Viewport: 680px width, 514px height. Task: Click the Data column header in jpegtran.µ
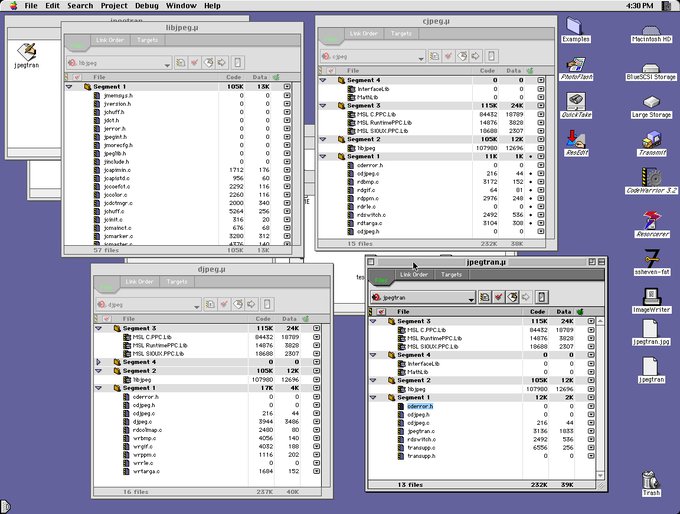[x=564, y=311]
